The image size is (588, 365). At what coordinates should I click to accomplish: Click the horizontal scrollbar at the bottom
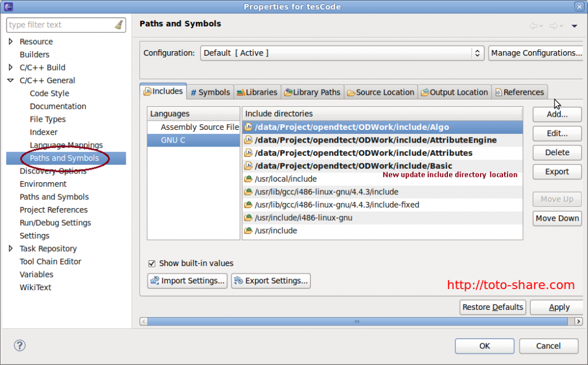(356, 322)
